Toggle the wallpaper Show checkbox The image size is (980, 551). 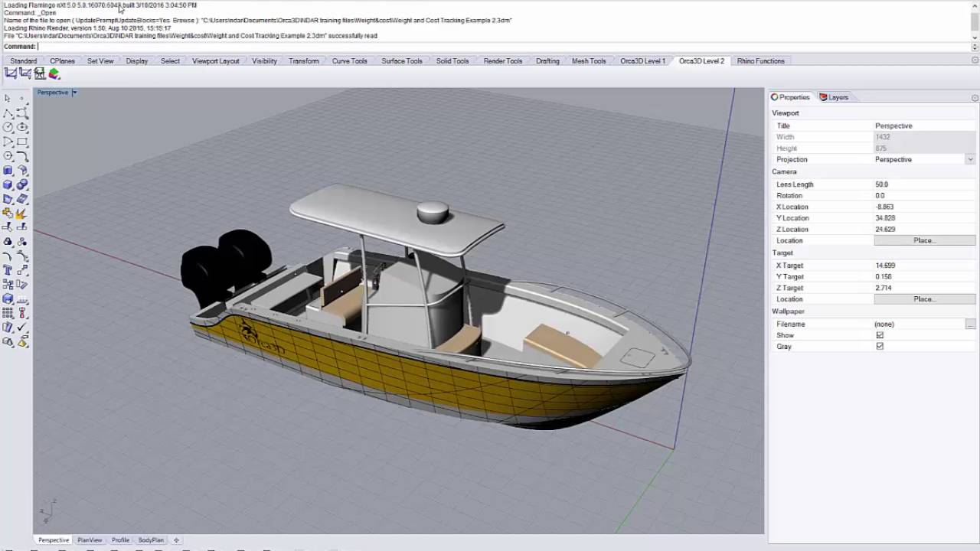tap(880, 335)
